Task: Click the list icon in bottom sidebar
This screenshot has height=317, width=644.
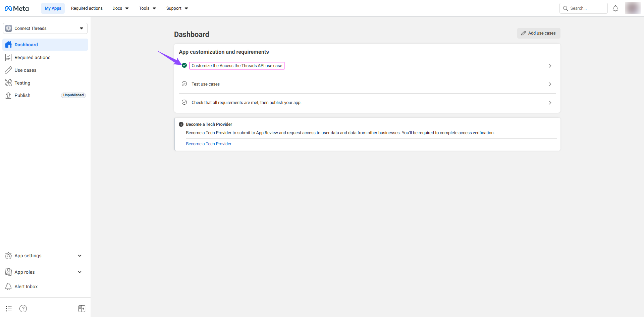Action: tap(9, 309)
